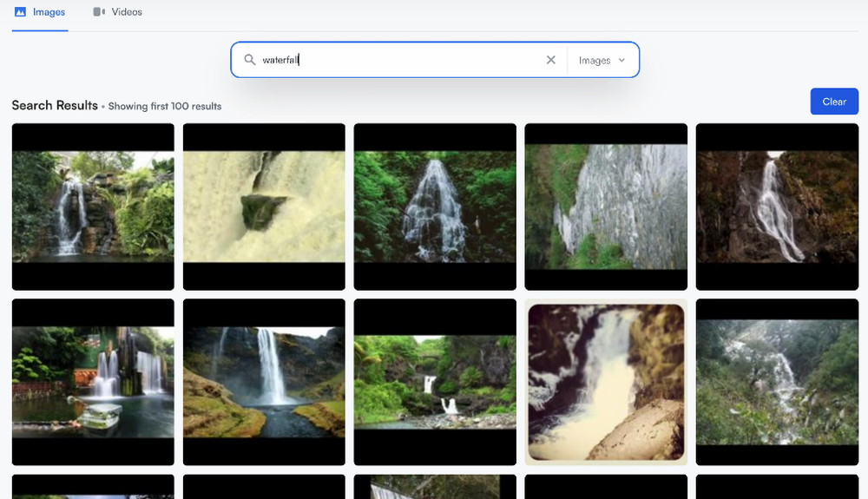Focus the waterfall search input field
This screenshot has height=499, width=868.
click(399, 60)
